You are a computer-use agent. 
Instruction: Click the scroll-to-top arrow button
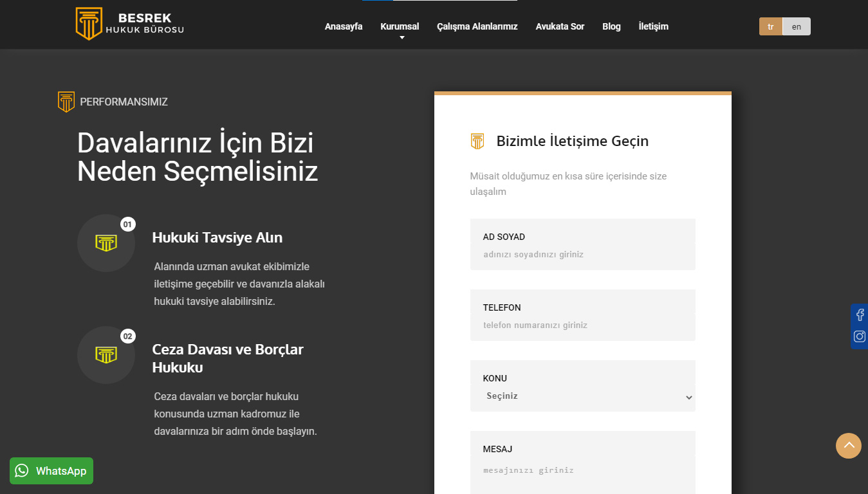pos(849,445)
